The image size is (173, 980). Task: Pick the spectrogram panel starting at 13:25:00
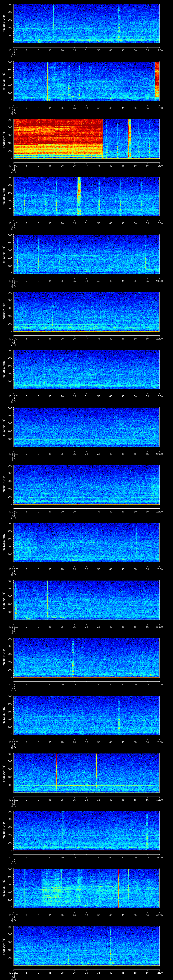(x=86, y=542)
